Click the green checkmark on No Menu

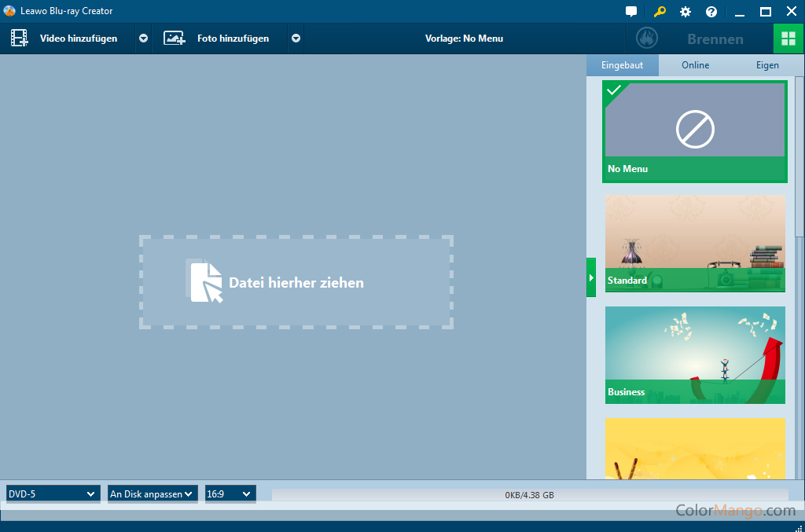click(x=613, y=91)
